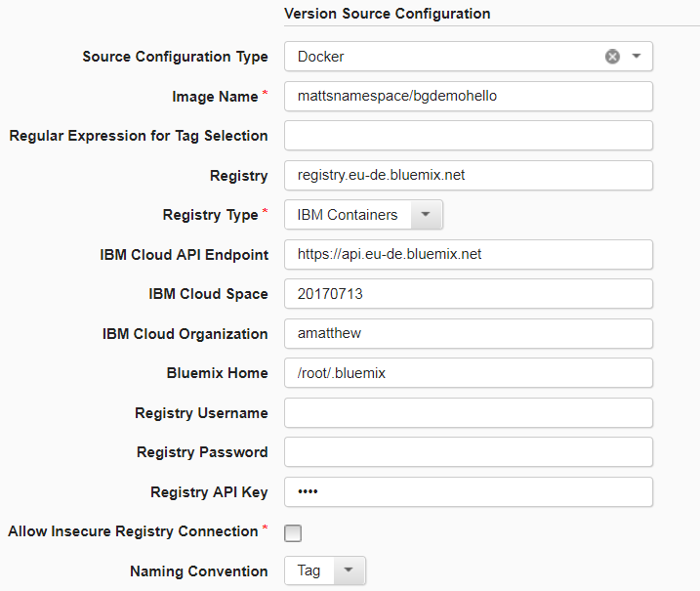The width and height of the screenshot is (700, 591).
Task: Click the "Tag" value in Naming Convention
Action: [309, 571]
